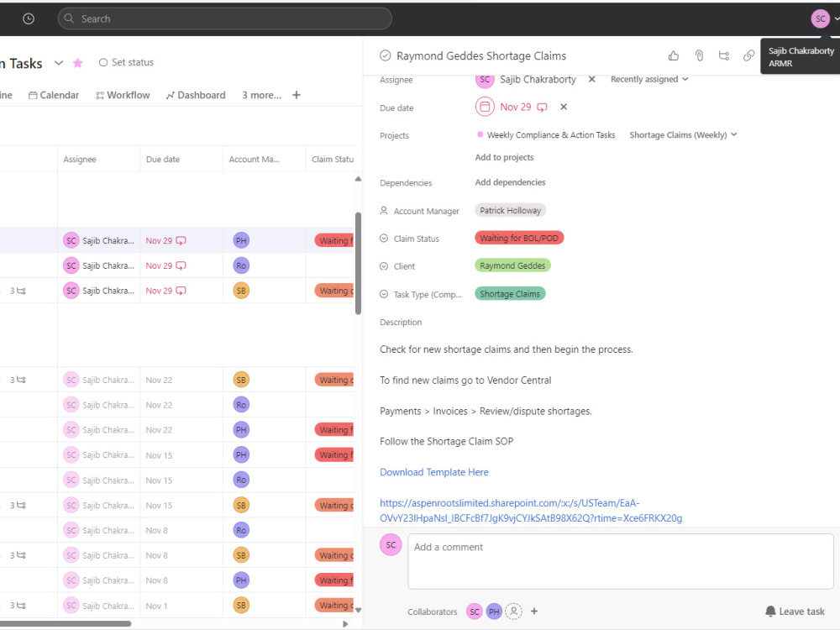Click the vertical scrollbar of the task list
Screen dimensions: 840x630
coord(358,263)
